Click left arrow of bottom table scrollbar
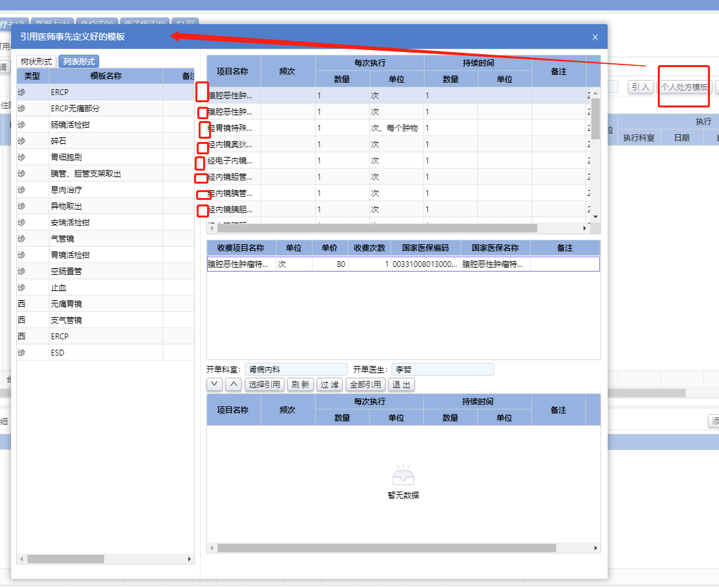Viewport: 719px width, 588px height. tap(212, 548)
